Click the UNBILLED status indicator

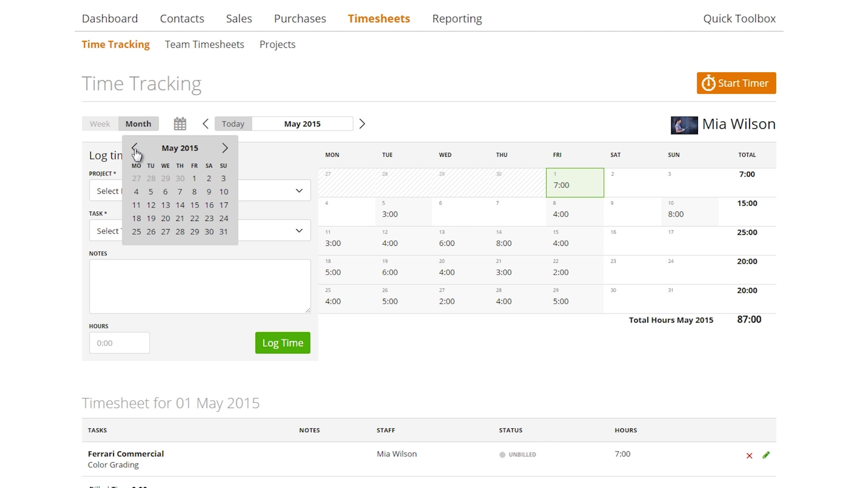tap(518, 454)
